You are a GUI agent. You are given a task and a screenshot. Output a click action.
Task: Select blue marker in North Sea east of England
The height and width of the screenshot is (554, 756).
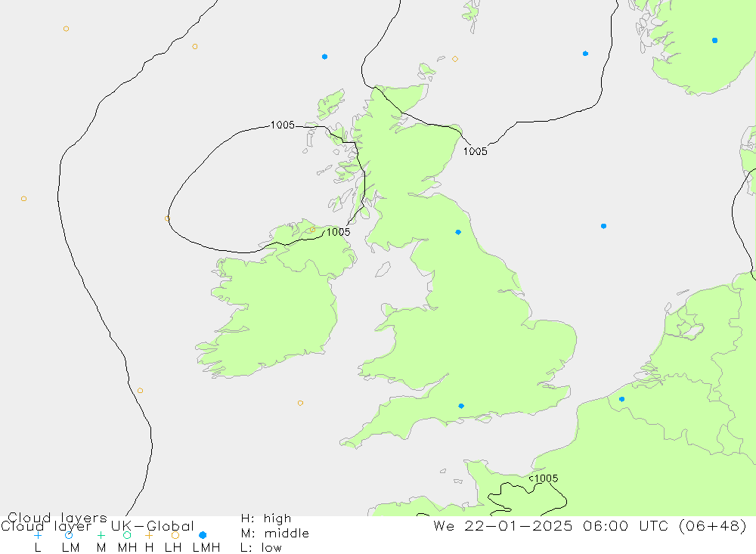point(603,226)
